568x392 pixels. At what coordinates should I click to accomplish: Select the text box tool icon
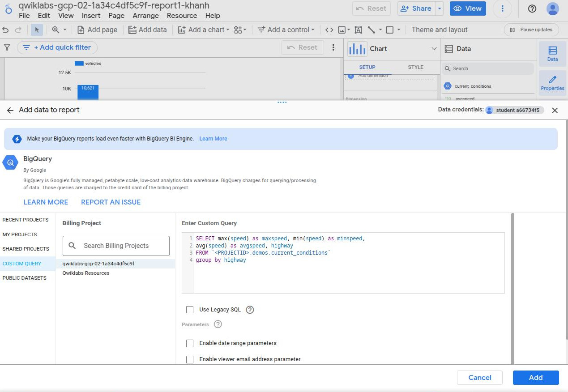click(x=358, y=30)
